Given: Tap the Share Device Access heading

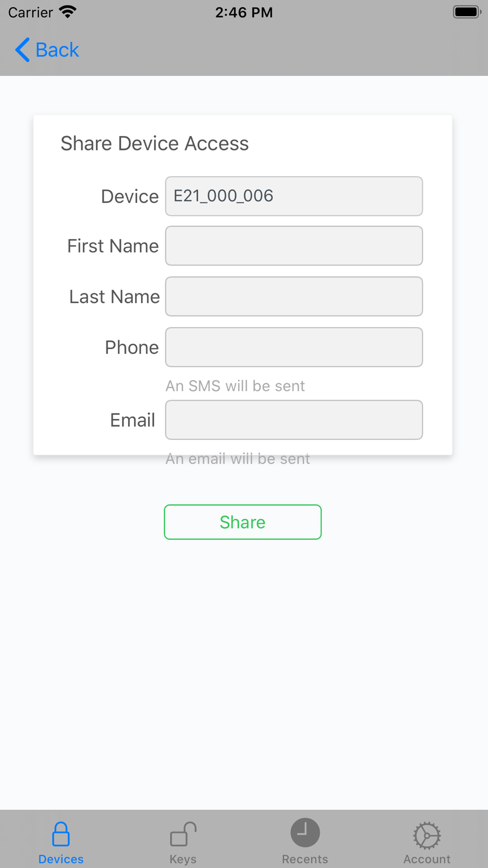Looking at the screenshot, I should point(155,144).
